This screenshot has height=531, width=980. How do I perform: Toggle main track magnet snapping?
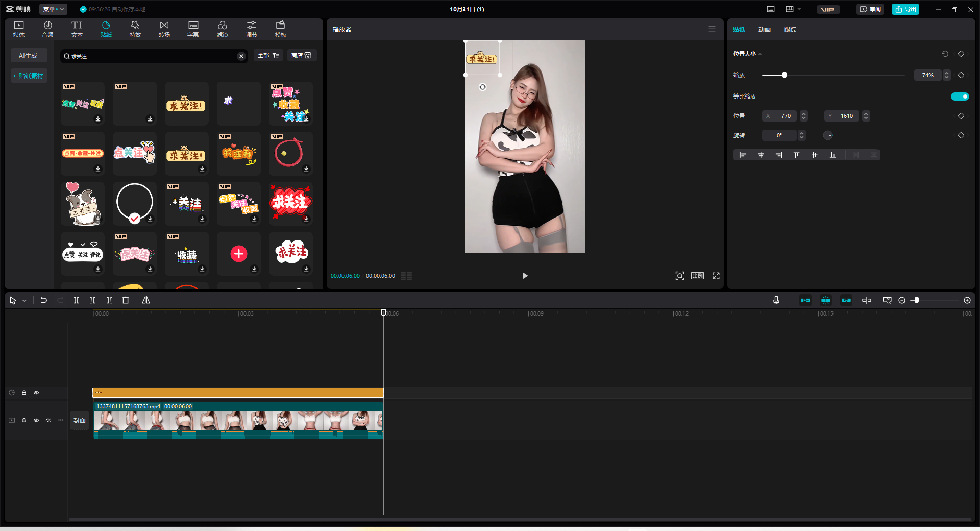pos(805,300)
